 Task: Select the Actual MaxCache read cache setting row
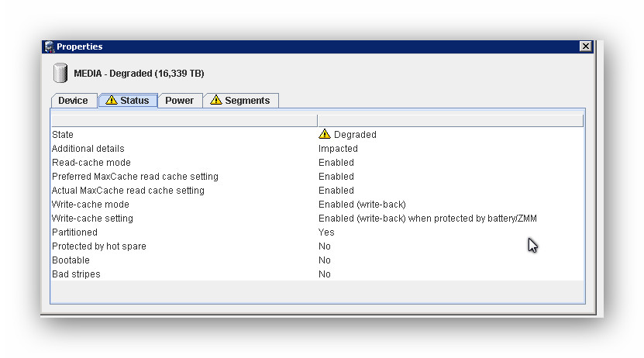click(x=128, y=191)
